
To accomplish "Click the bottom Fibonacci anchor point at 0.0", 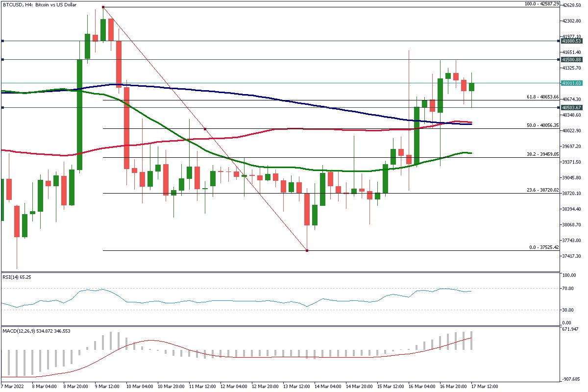I will click(x=307, y=251).
